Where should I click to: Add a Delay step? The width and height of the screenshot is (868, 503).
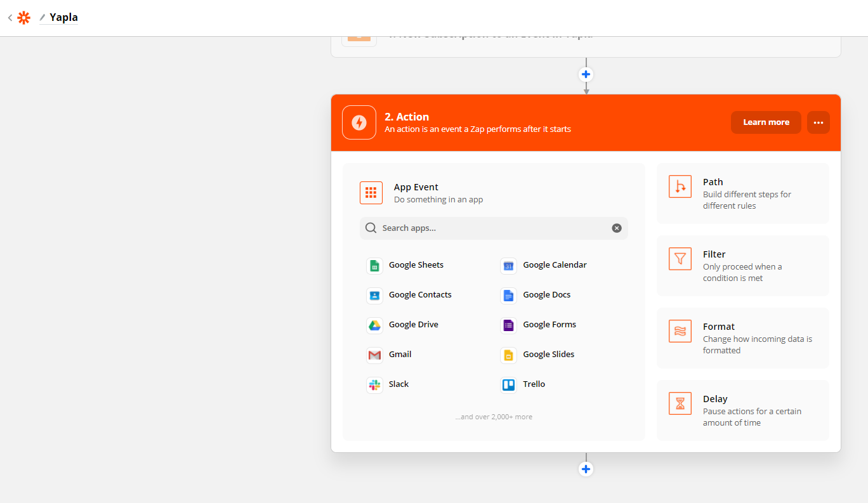pyautogui.click(x=742, y=410)
